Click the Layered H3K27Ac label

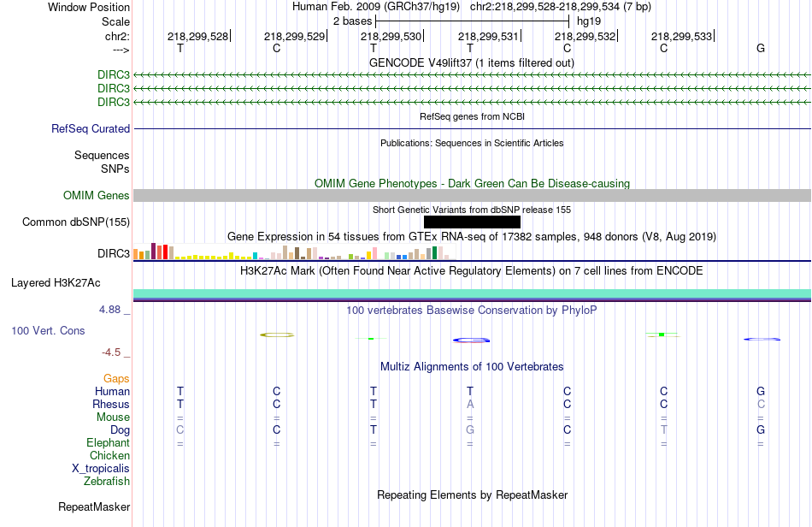click(x=56, y=282)
